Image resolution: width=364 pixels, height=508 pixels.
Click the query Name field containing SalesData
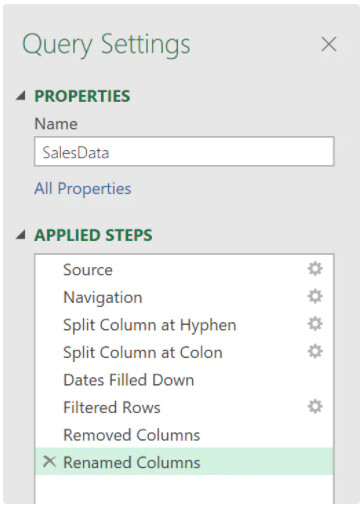184,152
